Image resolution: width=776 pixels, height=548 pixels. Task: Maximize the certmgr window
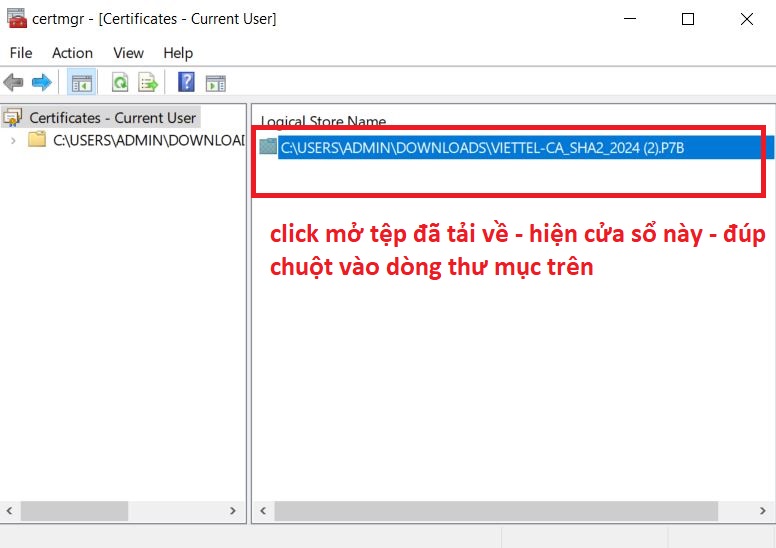(x=688, y=19)
